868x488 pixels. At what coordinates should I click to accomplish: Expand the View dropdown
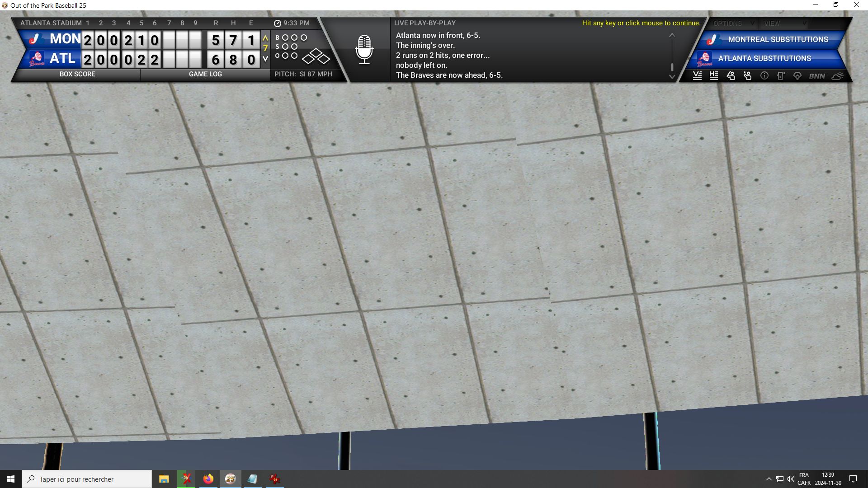[x=785, y=23]
